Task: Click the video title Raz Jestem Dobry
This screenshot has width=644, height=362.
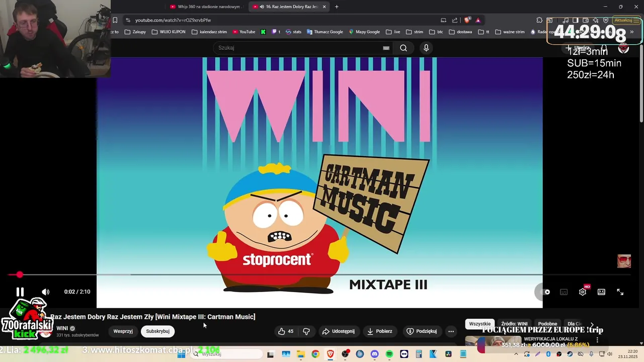Action: tap(152, 317)
